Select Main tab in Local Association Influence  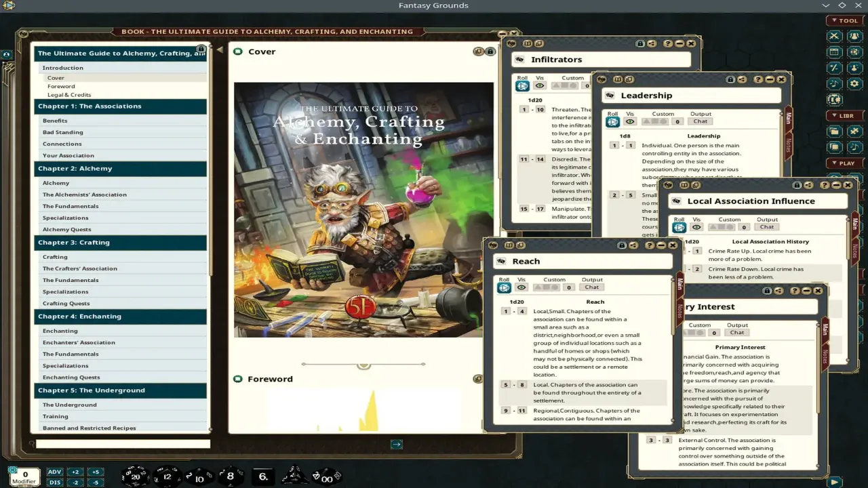click(x=855, y=224)
